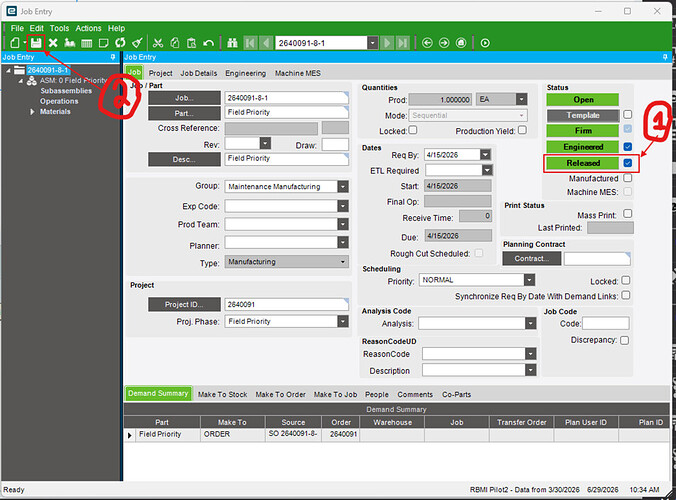Go to the previous record navigation icon
676x500 pixels.
tap(266, 43)
